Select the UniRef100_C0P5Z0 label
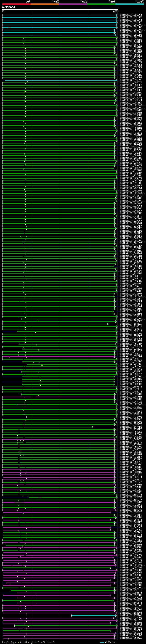Image resolution: width=146 pixels, height=644 pixels. pos(131,449)
